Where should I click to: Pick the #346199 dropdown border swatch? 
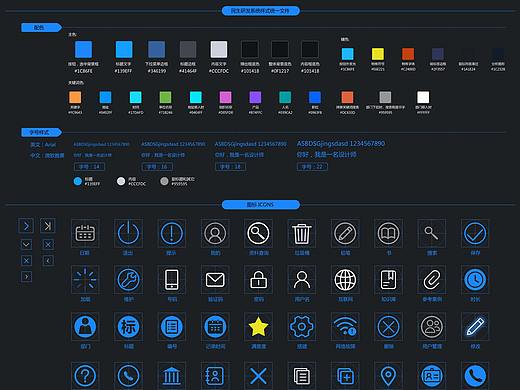156,50
